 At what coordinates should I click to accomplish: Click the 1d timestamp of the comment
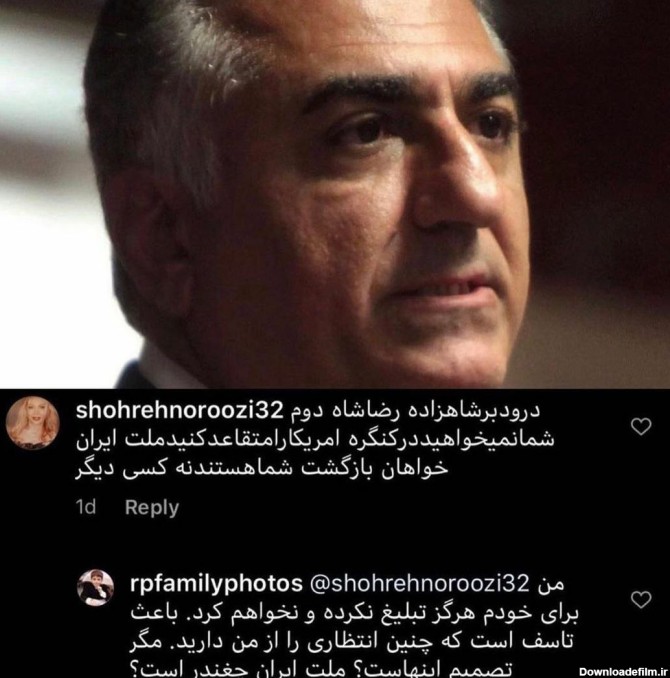[86, 507]
